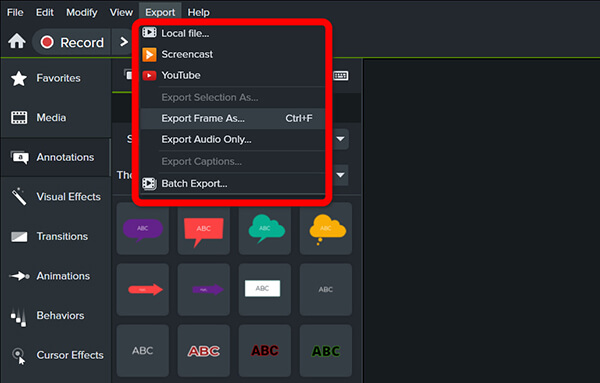
Task: Click the YouTube red icon
Action: [149, 75]
